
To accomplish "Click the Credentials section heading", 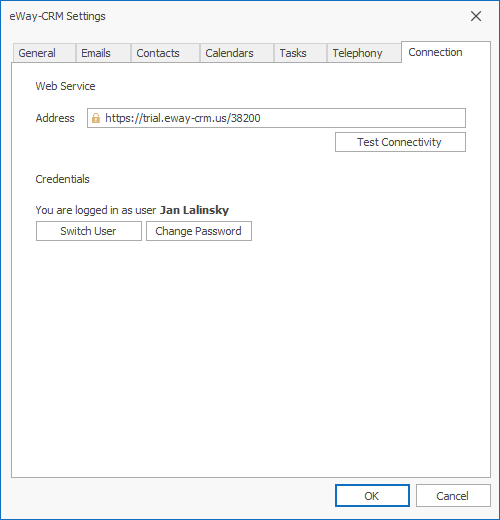I will [62, 179].
